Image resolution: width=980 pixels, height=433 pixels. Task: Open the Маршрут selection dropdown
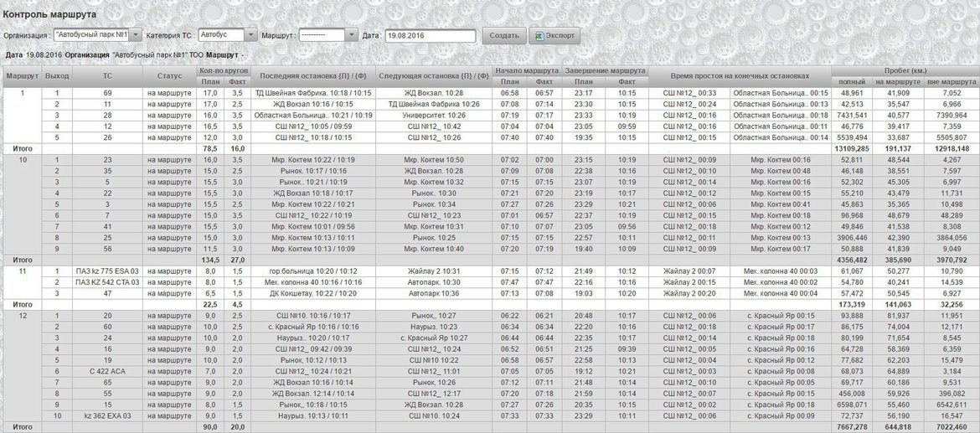pos(351,35)
